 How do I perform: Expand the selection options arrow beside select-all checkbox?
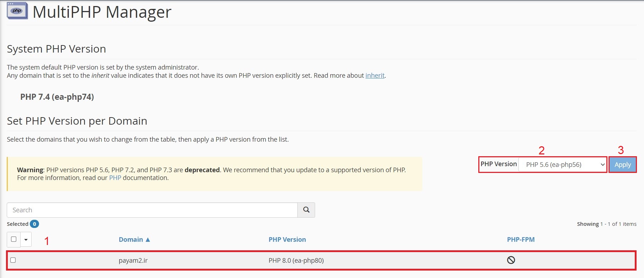26,239
